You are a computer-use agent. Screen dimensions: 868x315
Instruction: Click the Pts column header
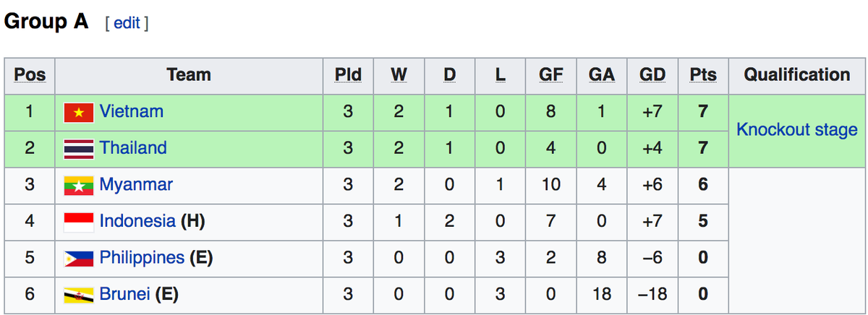click(703, 75)
